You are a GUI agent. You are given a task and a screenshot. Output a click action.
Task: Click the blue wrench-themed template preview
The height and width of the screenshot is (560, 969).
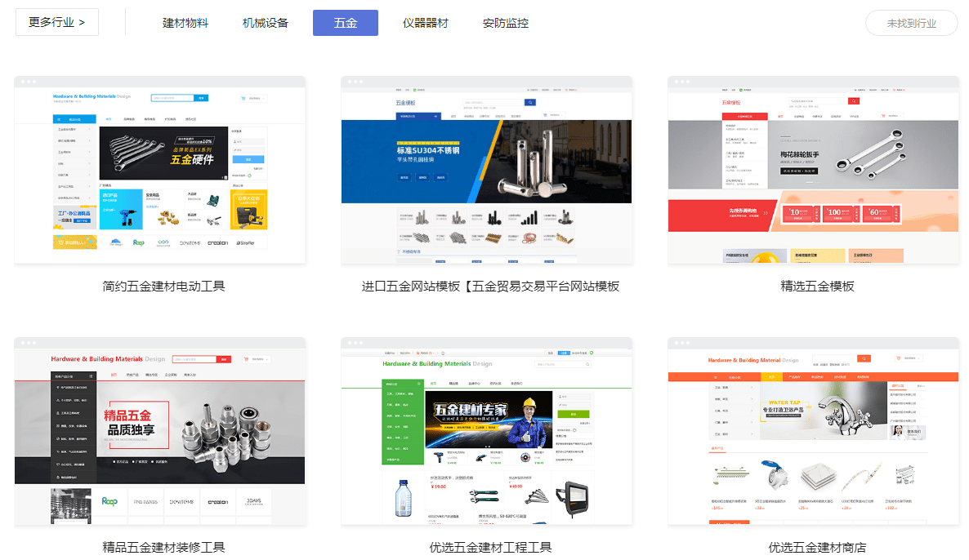pyautogui.click(x=160, y=170)
